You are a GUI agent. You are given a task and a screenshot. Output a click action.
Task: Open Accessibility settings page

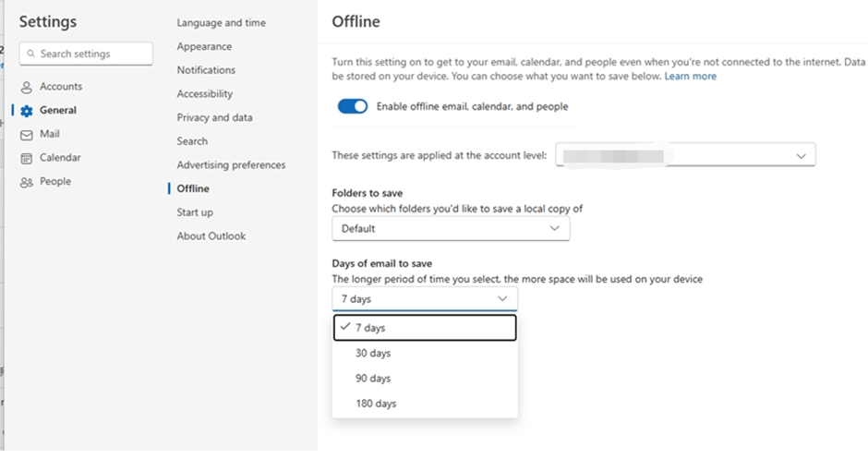[x=205, y=94]
